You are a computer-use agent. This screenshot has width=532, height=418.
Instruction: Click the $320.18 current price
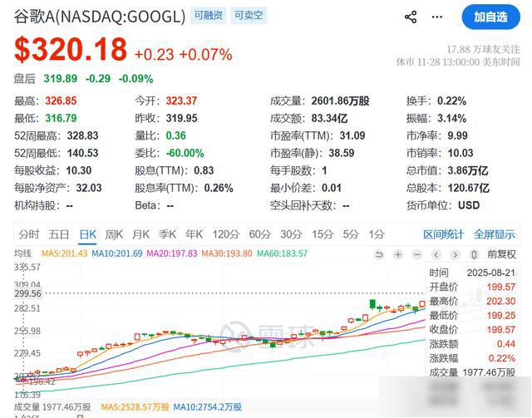click(71, 50)
